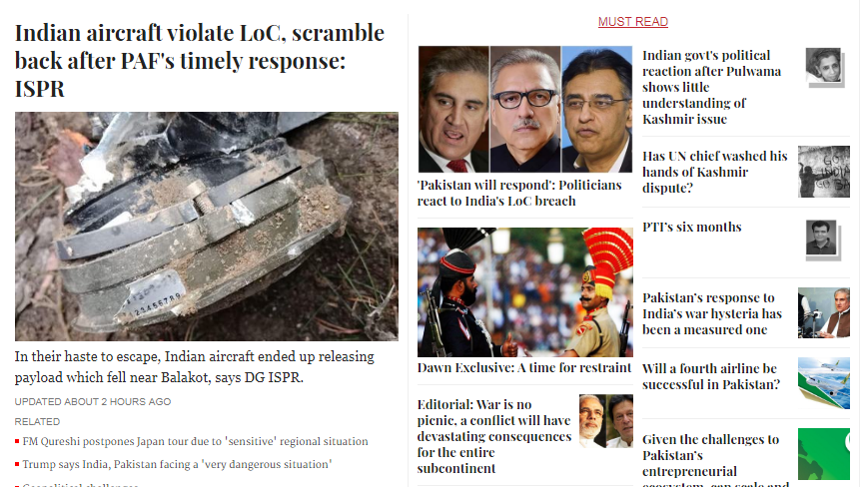Open the MUST READ section link
Screen dimensions: 868x487
coord(632,22)
